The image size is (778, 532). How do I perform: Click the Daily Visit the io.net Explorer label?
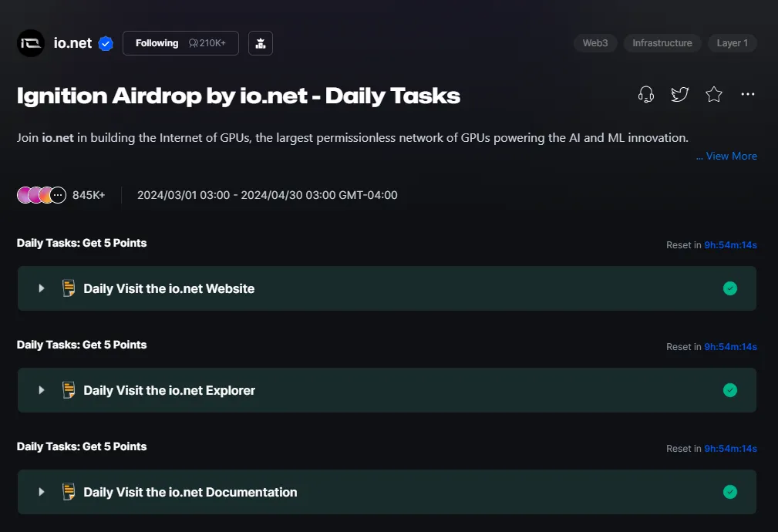coord(169,390)
